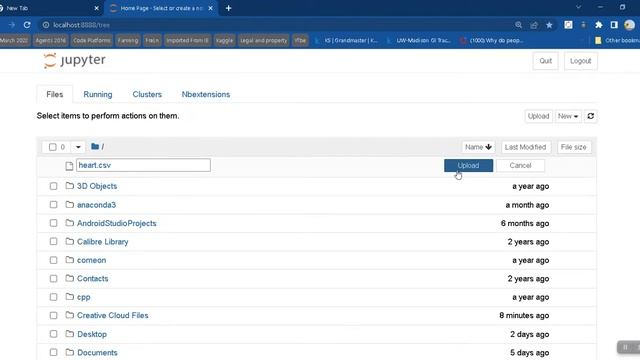Sort by Last Modified
The image size is (640, 360).
(525, 147)
